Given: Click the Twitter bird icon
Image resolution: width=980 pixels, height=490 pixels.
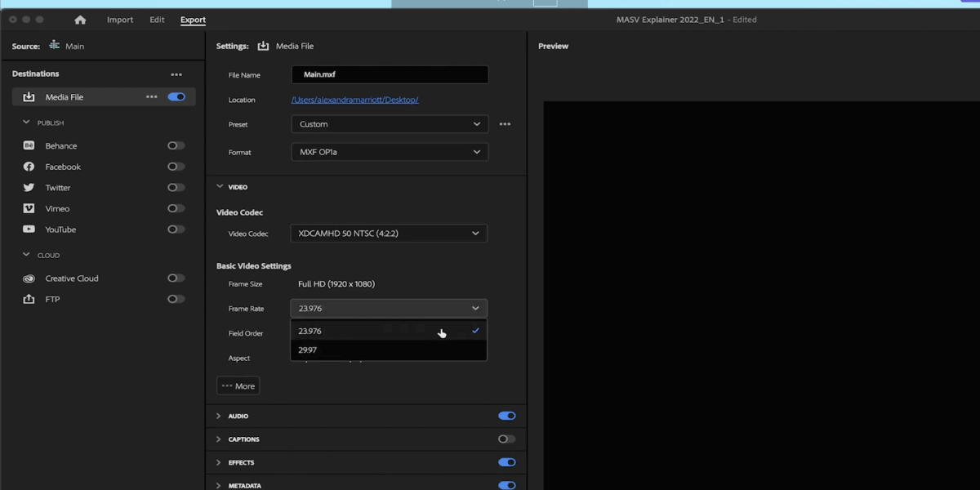Looking at the screenshot, I should pyautogui.click(x=29, y=188).
